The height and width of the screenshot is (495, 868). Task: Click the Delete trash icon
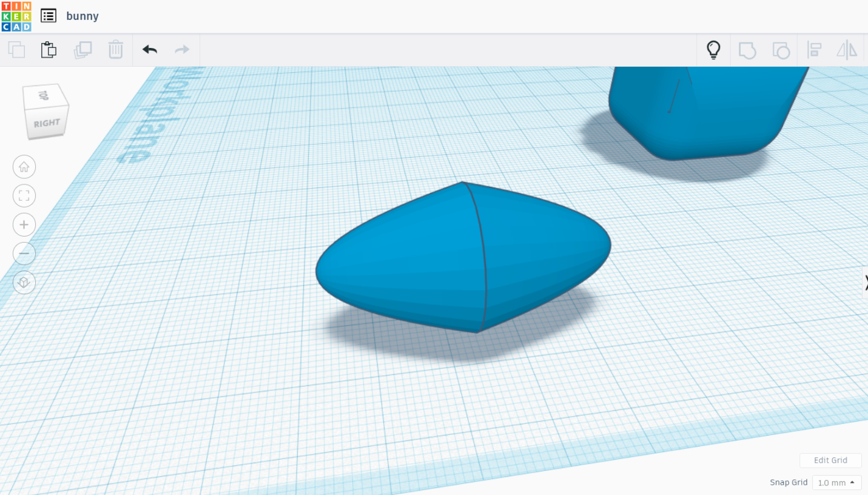(115, 50)
